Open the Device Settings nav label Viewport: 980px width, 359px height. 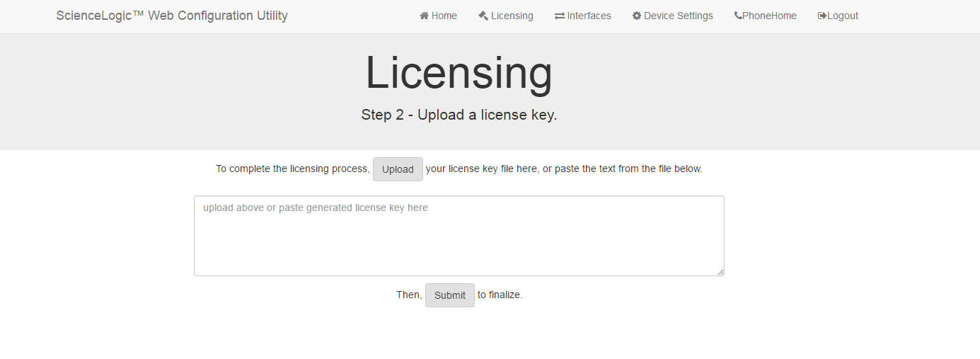679,16
